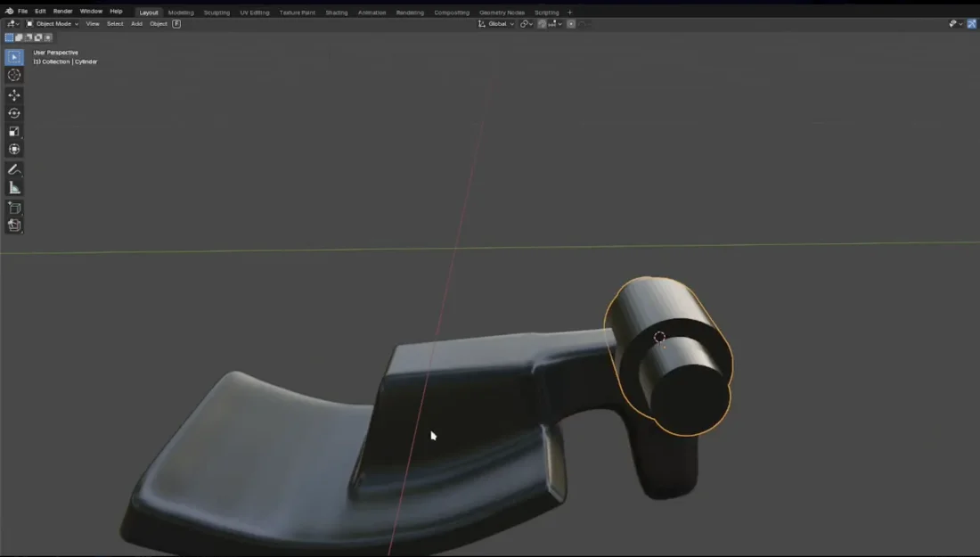The width and height of the screenshot is (980, 557).
Task: Select the 3D Cursor tool
Action: [x=14, y=75]
